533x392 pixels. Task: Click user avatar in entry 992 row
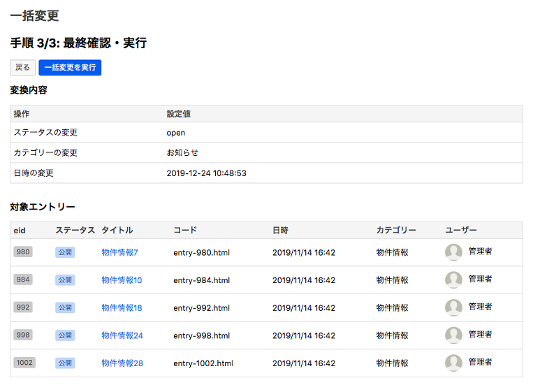(x=453, y=307)
